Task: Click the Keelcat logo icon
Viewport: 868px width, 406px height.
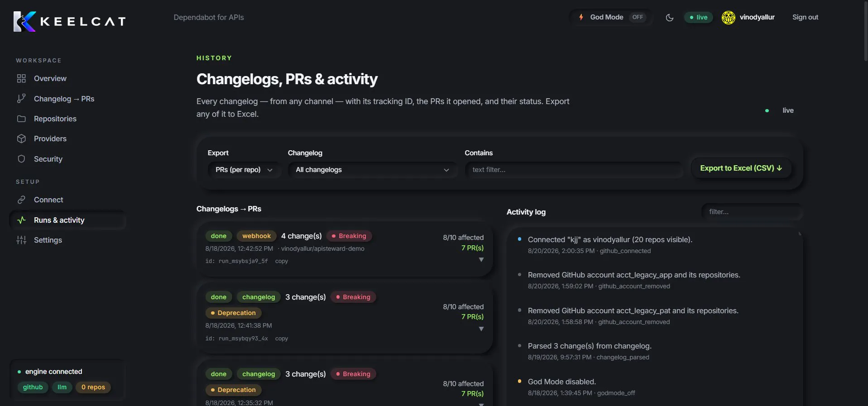Action: 24,21
